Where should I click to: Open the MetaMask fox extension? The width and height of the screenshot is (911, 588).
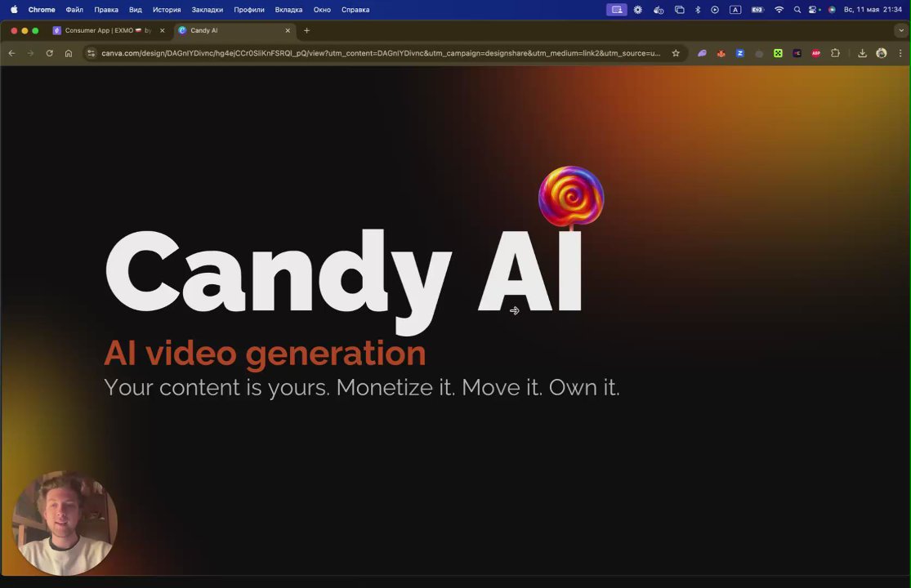click(721, 53)
